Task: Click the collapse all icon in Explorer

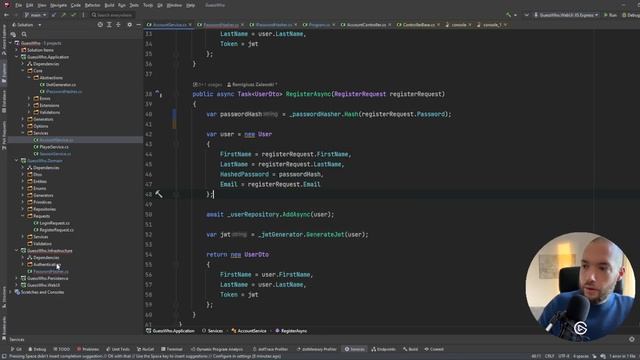Action: pos(118,25)
